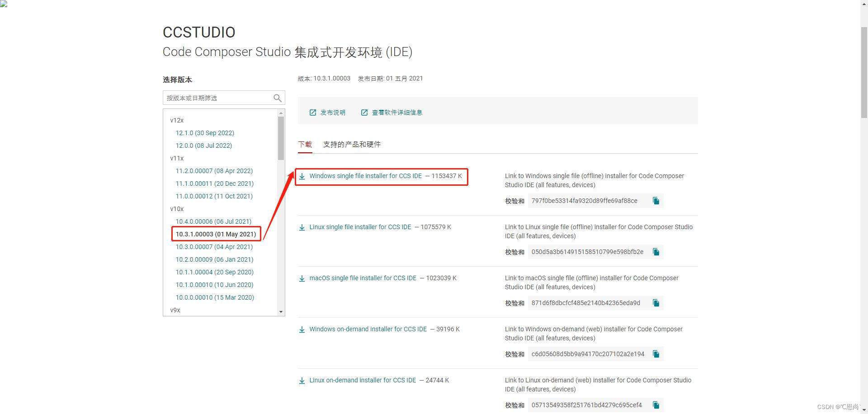The width and height of the screenshot is (868, 414).
Task: Click download icon beside Linux single file installer
Action: (302, 227)
